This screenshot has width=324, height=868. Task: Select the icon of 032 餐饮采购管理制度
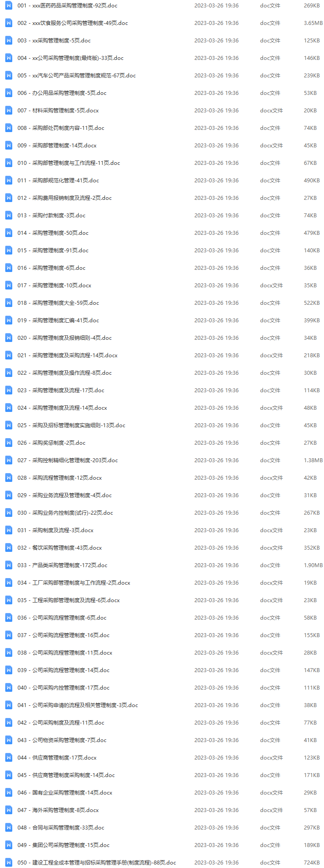[x=9, y=548]
